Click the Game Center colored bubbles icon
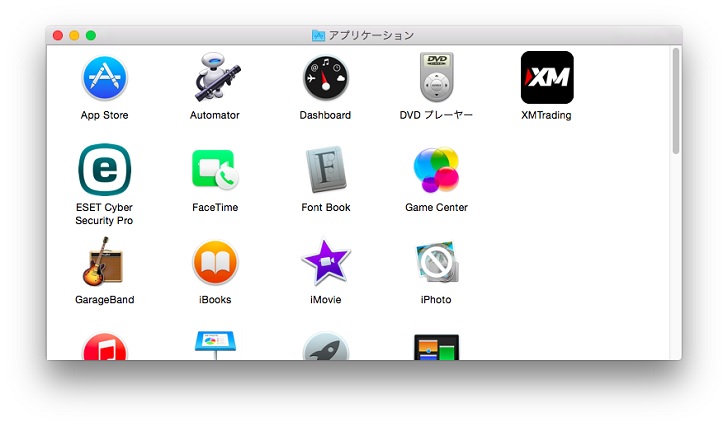 click(436, 169)
